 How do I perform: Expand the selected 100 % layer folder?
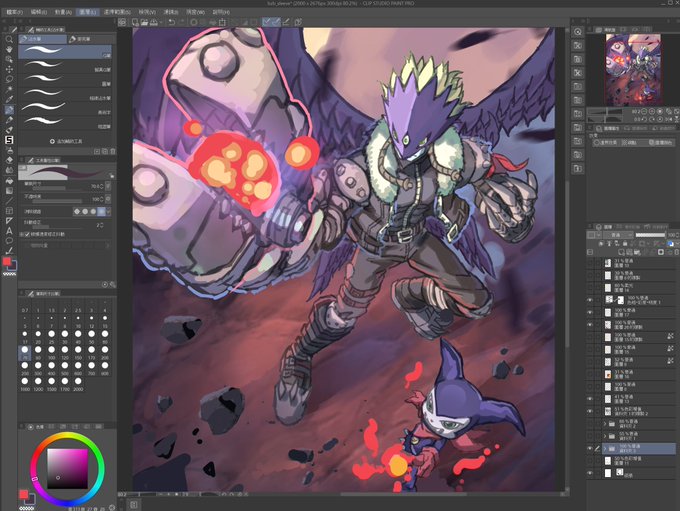click(605, 448)
